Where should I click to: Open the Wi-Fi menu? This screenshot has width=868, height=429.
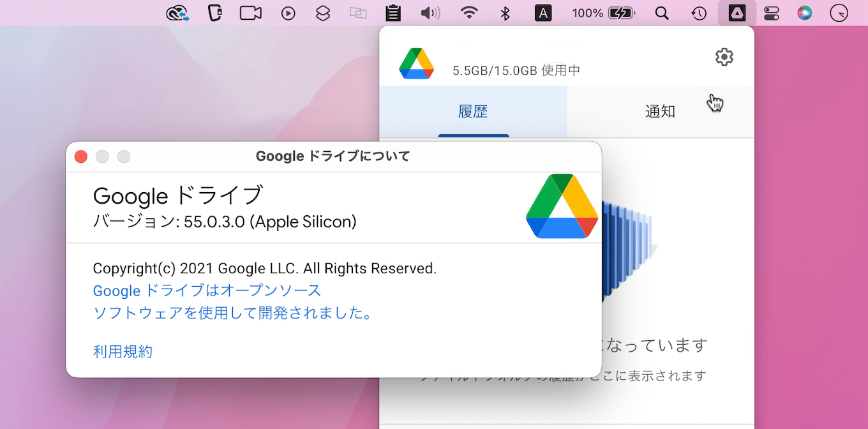[x=470, y=13]
